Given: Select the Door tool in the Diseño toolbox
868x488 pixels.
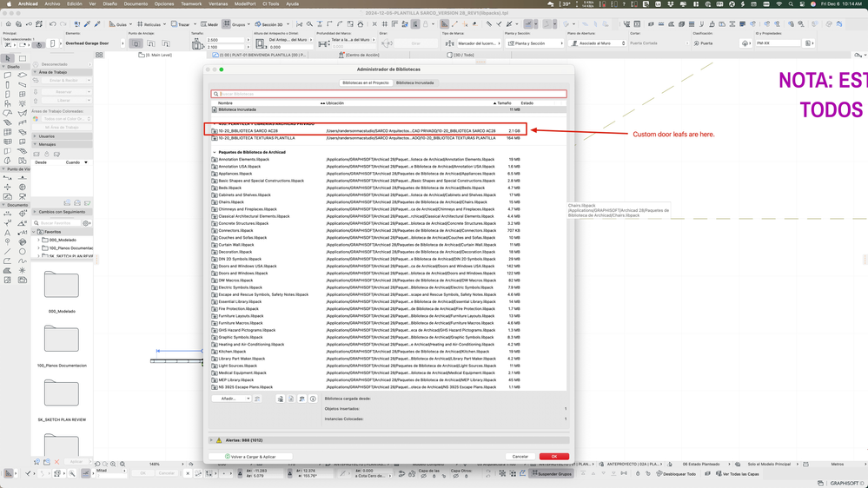Looking at the screenshot, I should 8,94.
